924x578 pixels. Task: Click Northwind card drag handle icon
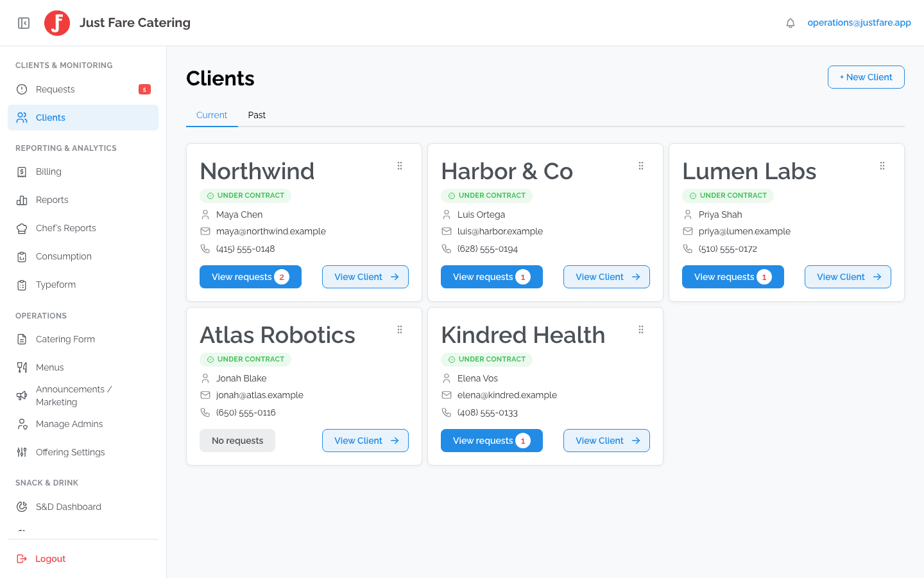pyautogui.click(x=400, y=166)
